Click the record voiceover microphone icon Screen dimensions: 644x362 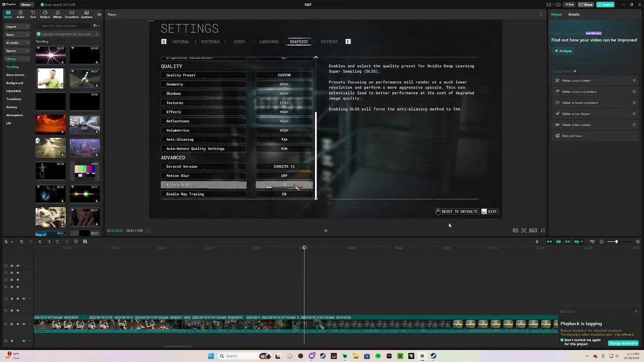click(537, 241)
